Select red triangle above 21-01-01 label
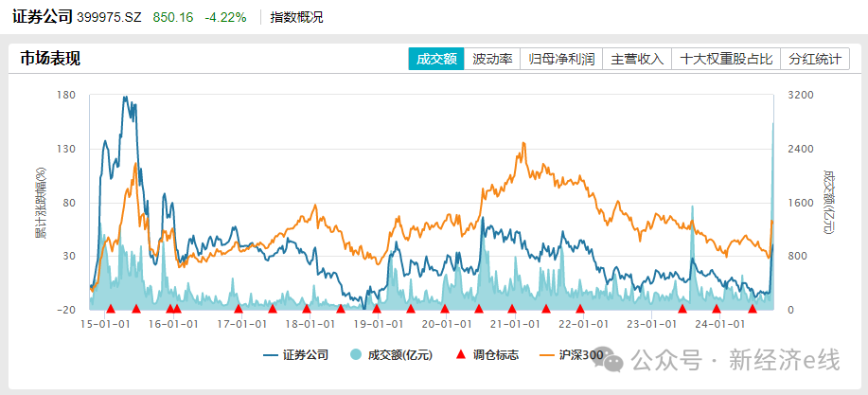 512,309
